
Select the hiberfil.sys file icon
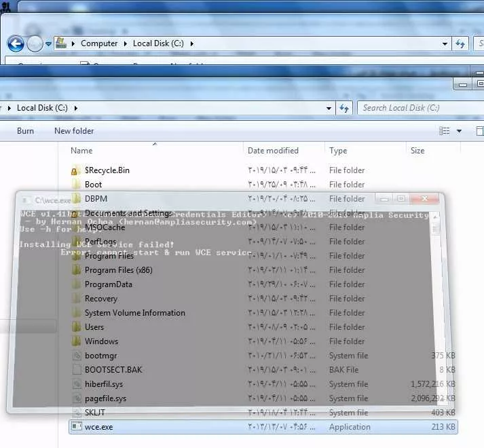[77, 384]
